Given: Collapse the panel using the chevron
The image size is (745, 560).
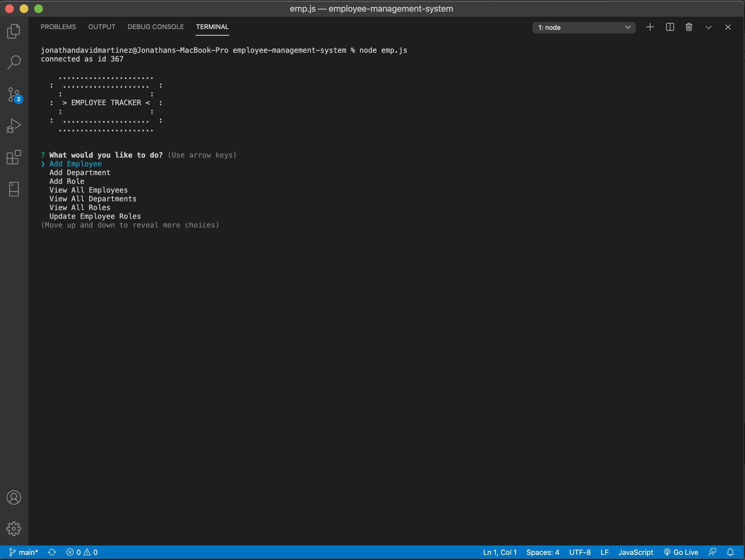Looking at the screenshot, I should point(708,27).
